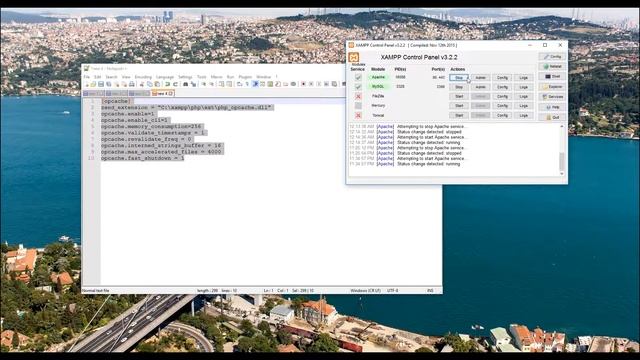Open the Settings menu in Notepad++

point(185,77)
